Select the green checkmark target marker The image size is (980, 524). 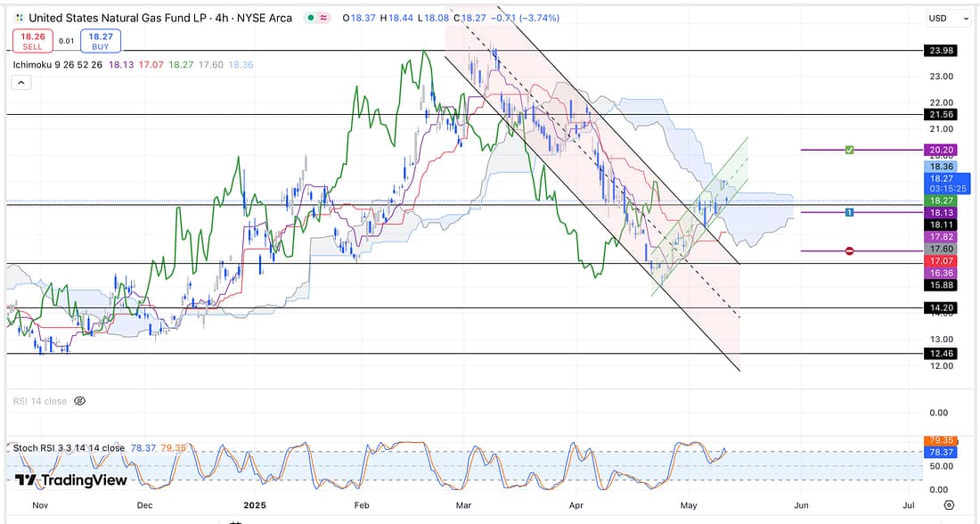coord(850,150)
